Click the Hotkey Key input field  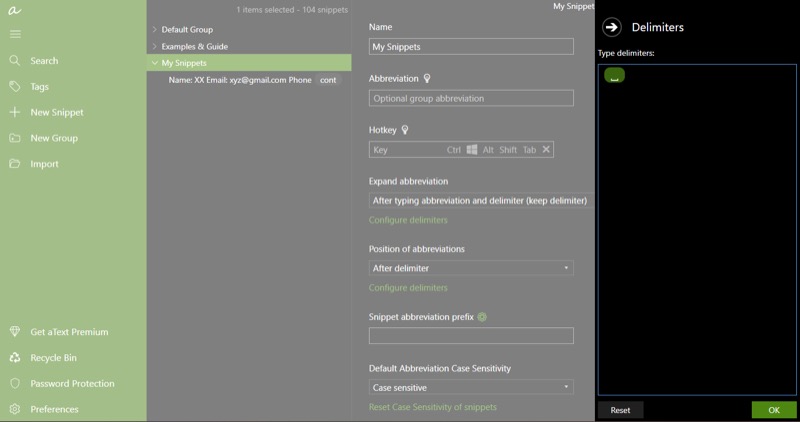point(406,150)
